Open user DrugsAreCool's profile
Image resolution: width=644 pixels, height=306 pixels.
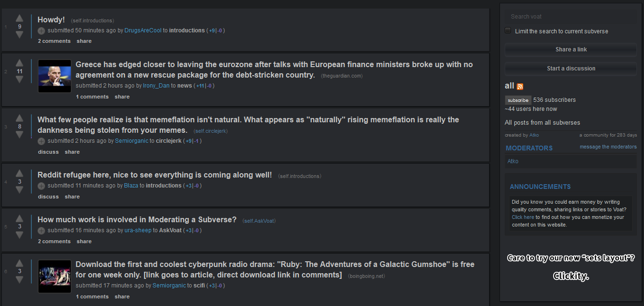(x=143, y=30)
